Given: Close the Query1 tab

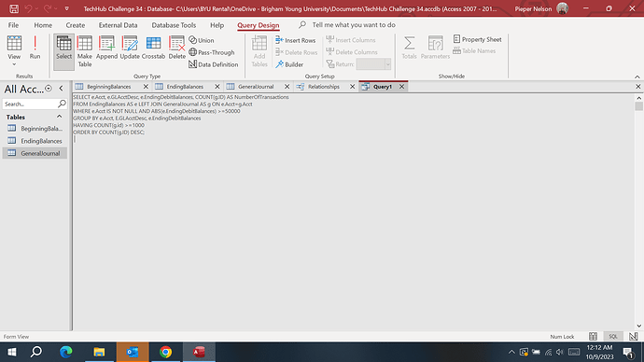Looking at the screenshot, I should (401, 87).
